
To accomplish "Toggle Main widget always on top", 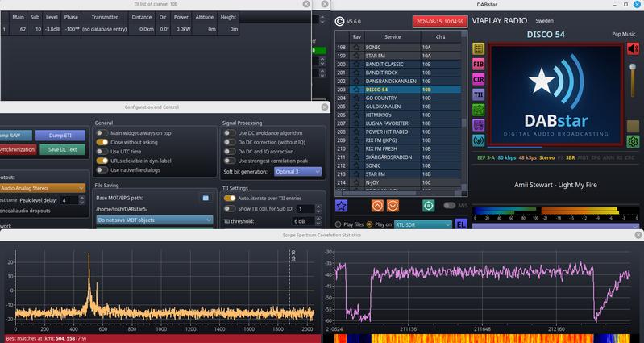I will [102, 133].
